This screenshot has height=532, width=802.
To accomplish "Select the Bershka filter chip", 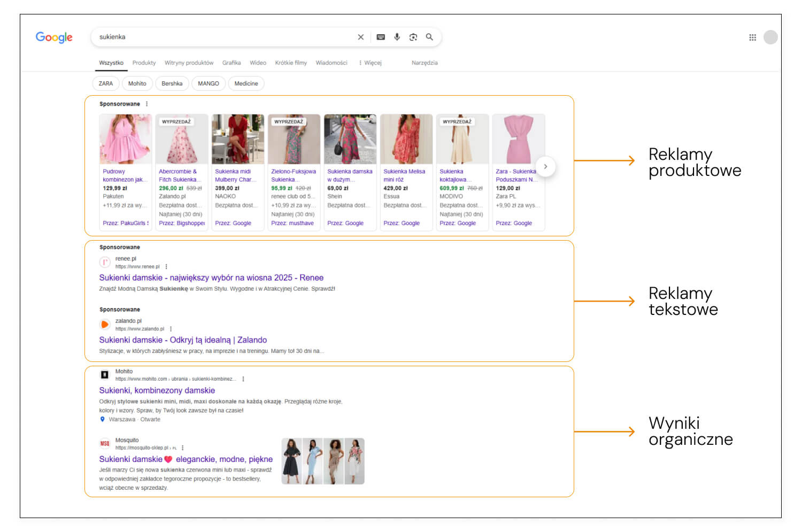I will (x=172, y=83).
